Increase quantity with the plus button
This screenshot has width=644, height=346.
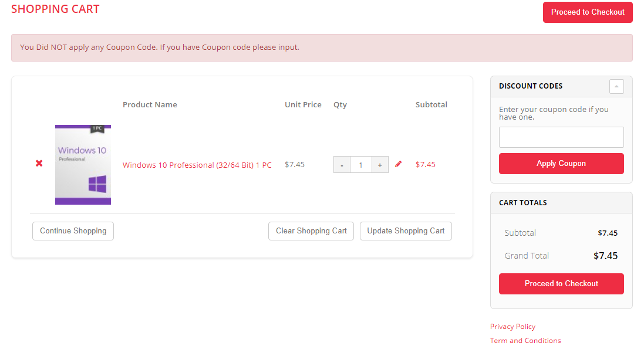coord(380,165)
